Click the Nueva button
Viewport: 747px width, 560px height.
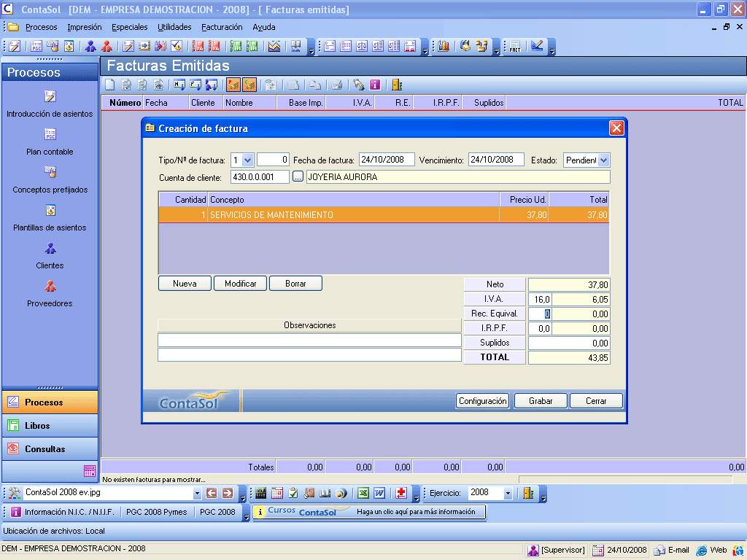coord(185,284)
